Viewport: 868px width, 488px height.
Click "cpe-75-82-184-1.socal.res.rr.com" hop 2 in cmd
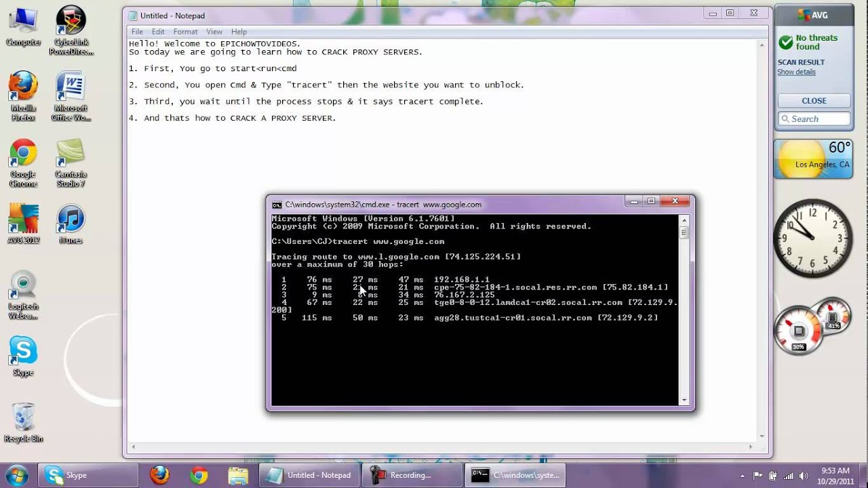click(x=515, y=287)
